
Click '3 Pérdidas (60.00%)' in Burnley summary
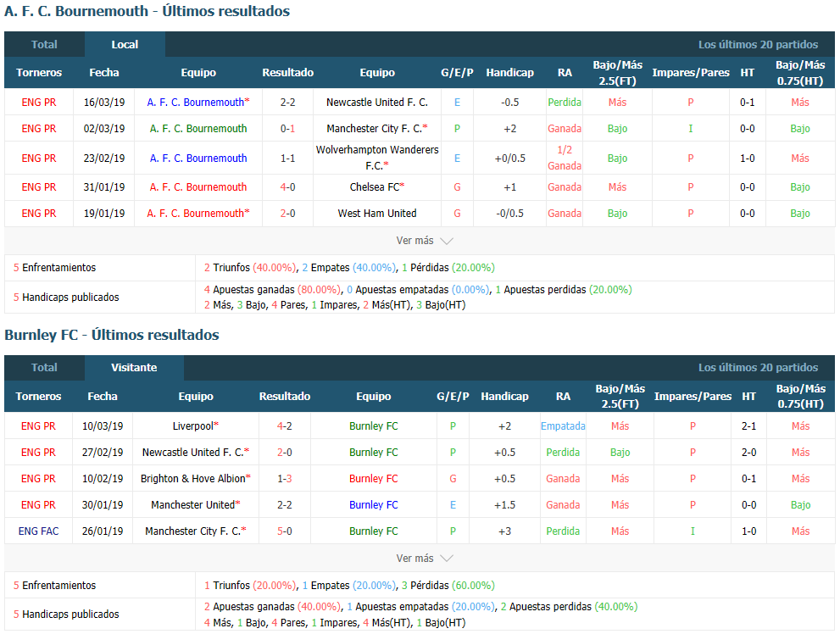tap(448, 586)
